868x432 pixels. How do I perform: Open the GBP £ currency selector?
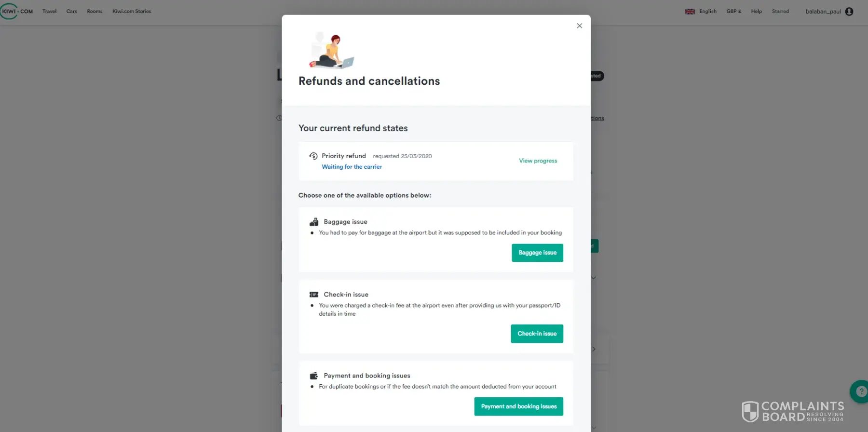click(x=734, y=12)
